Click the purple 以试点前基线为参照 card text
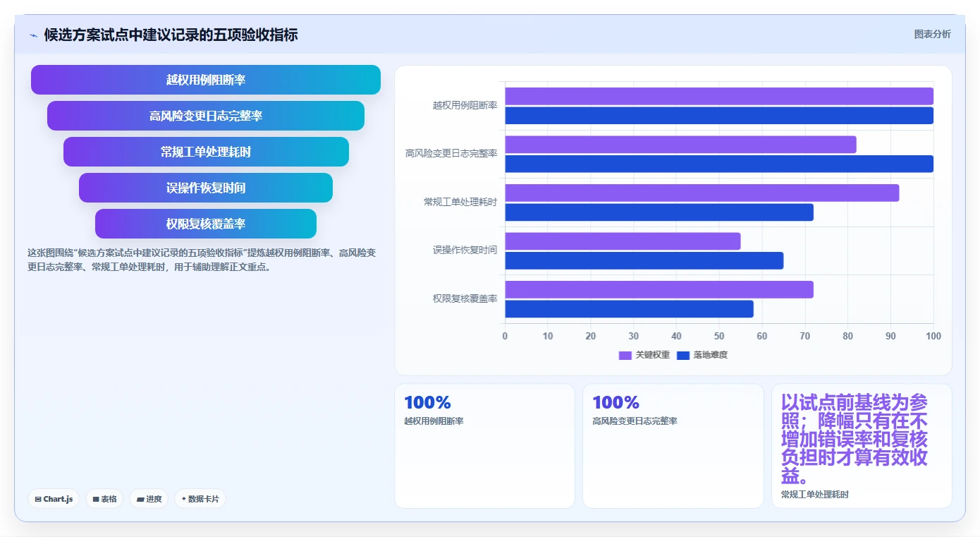The height and width of the screenshot is (537, 980). tap(855, 439)
